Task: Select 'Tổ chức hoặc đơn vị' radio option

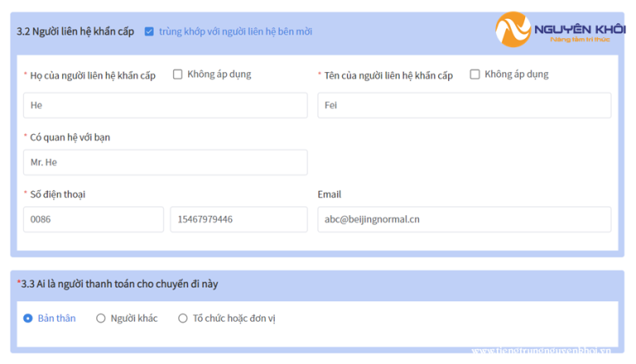Action: click(183, 318)
